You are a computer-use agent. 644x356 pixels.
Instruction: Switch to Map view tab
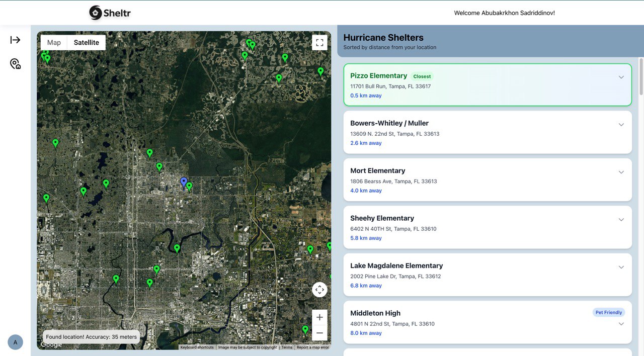(54, 42)
